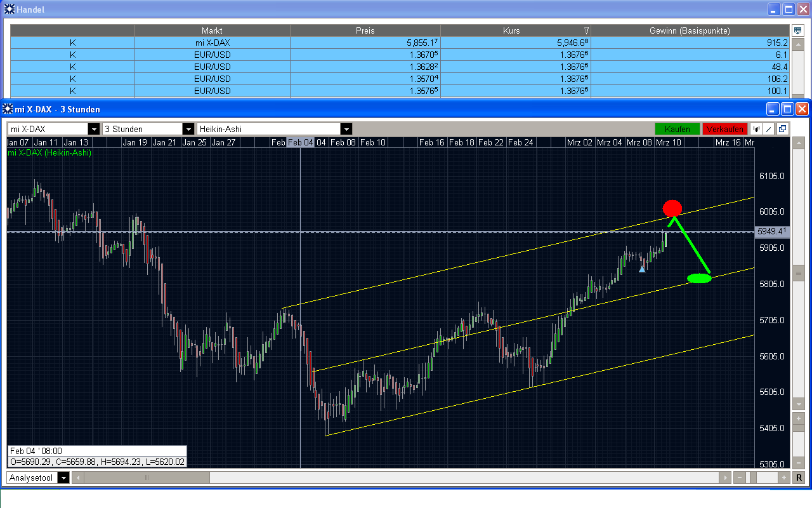Click the Kurs column sort arrow

tap(586, 30)
